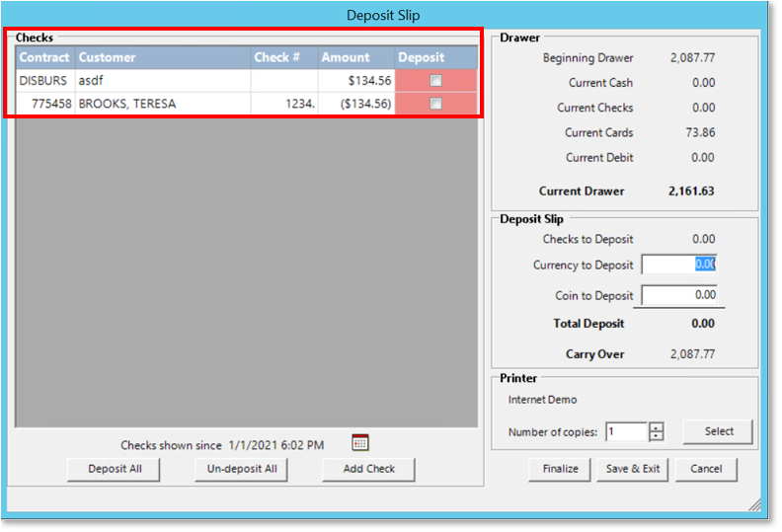Tick Deposit checkbox for BROOKS, TERESA
This screenshot has width=782, height=532.
(x=435, y=104)
